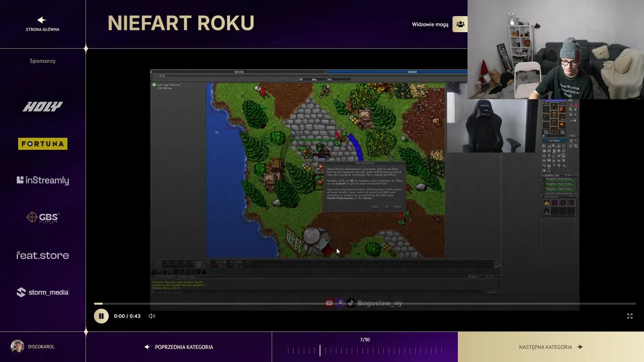This screenshot has width=644, height=362.
Task: Go to Następna Kategoria
Action: coord(551,347)
